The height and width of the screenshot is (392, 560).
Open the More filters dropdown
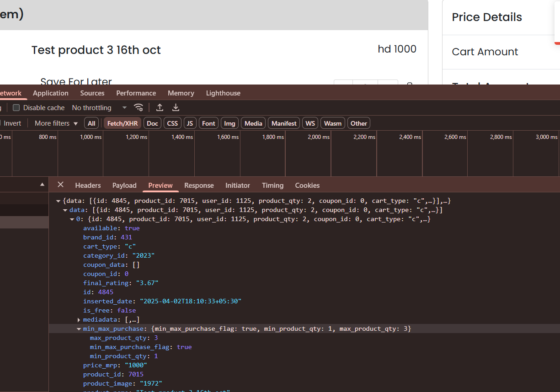56,123
